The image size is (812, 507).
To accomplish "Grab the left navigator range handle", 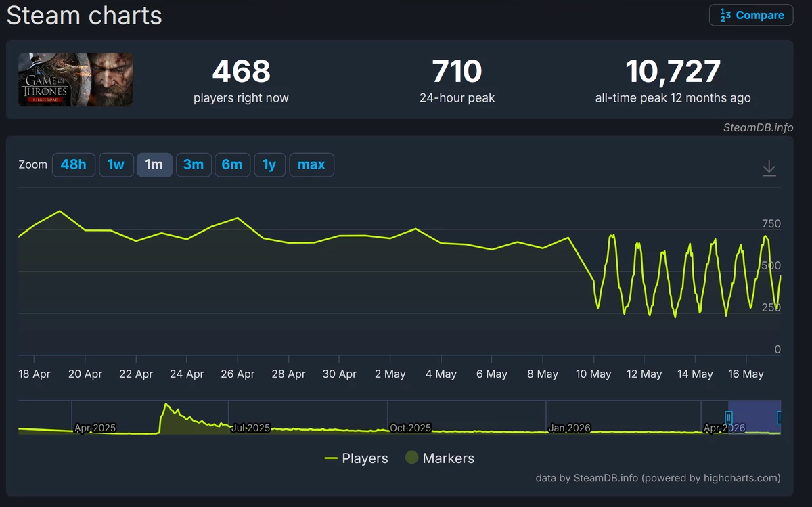I will pos(729,417).
